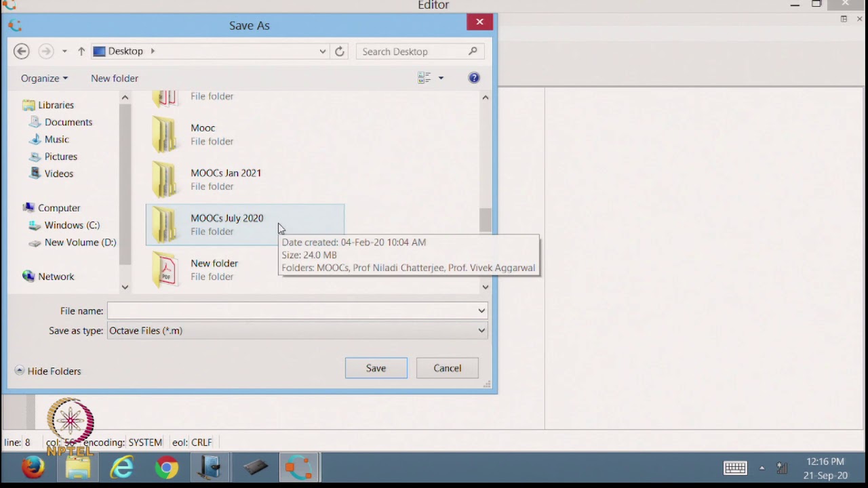Select the MOOCs July 2020 folder

click(245, 224)
